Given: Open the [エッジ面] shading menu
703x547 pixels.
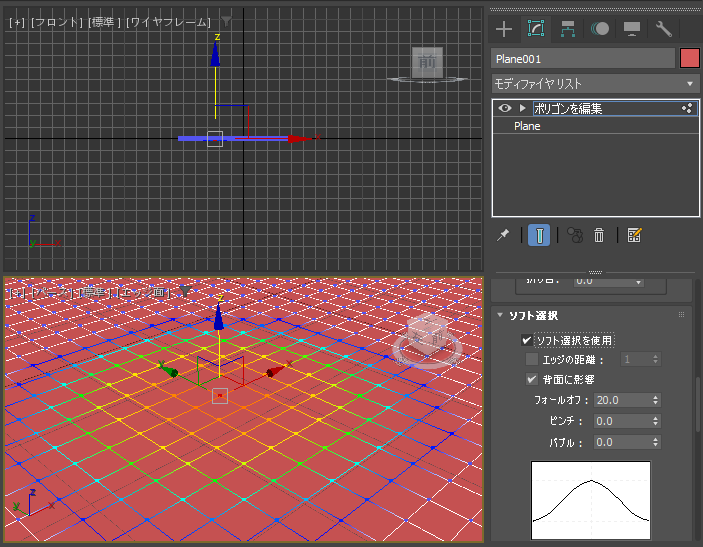Looking at the screenshot, I should tap(145, 293).
